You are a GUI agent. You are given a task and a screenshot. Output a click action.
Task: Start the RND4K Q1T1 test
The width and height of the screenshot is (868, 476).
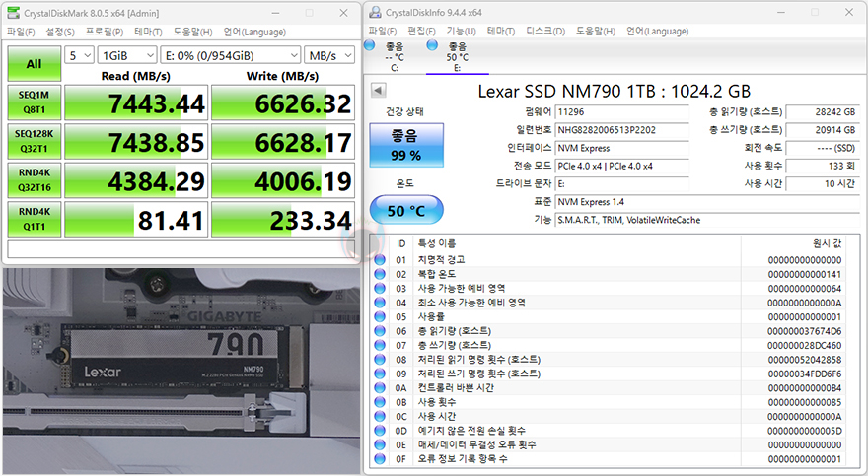pyautogui.click(x=35, y=219)
